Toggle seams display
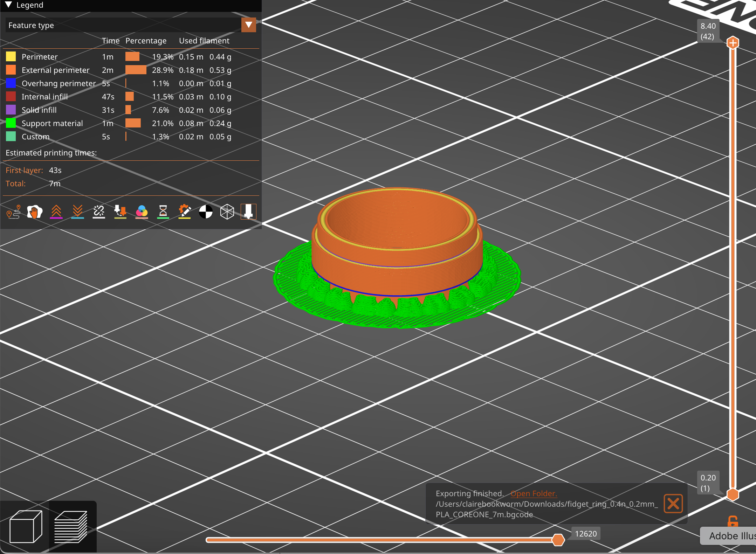The image size is (756, 554). (x=98, y=212)
